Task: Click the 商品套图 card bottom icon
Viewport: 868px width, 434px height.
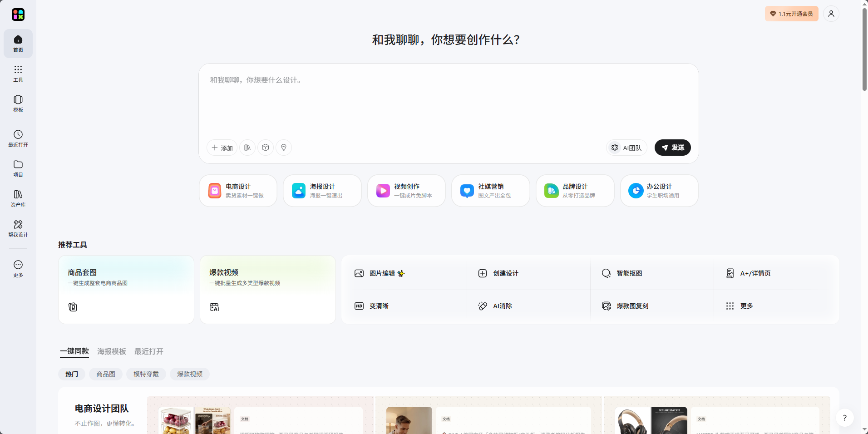Action: coord(73,307)
